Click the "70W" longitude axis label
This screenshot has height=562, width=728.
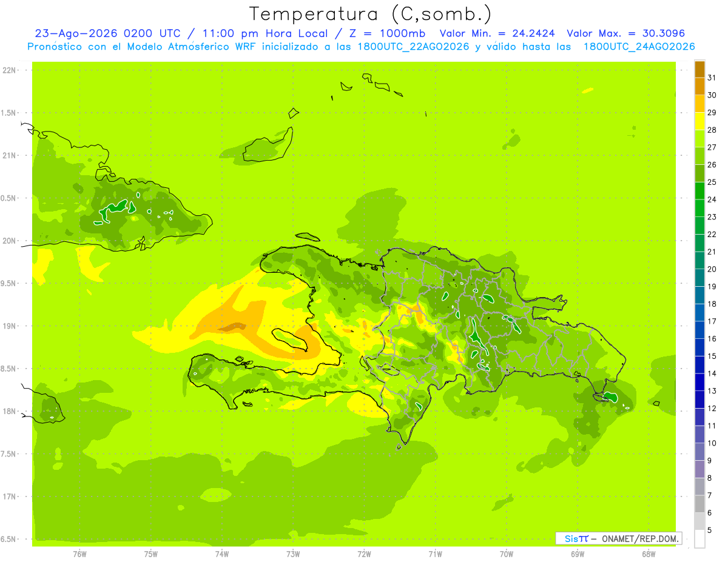[507, 554]
